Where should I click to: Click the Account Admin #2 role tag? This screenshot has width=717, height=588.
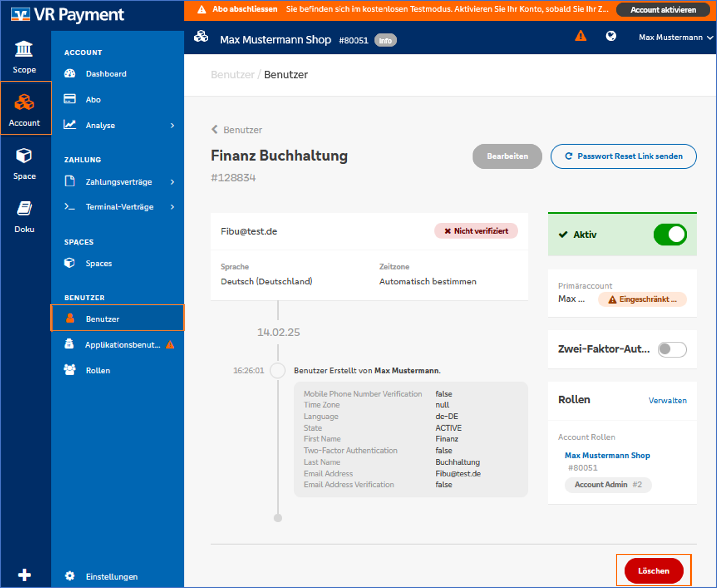pos(608,485)
